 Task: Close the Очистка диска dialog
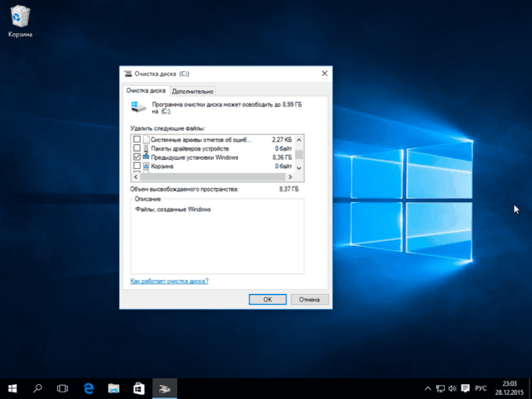[x=324, y=74]
